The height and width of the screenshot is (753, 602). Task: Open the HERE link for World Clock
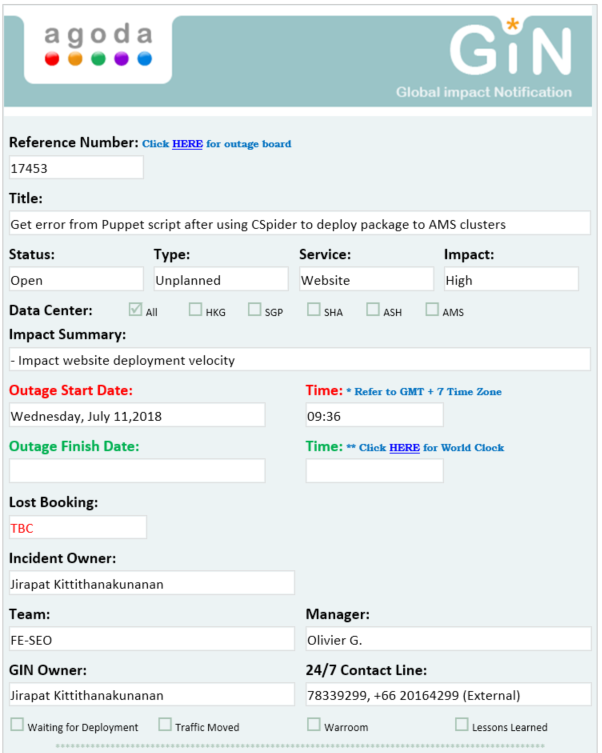[404, 448]
